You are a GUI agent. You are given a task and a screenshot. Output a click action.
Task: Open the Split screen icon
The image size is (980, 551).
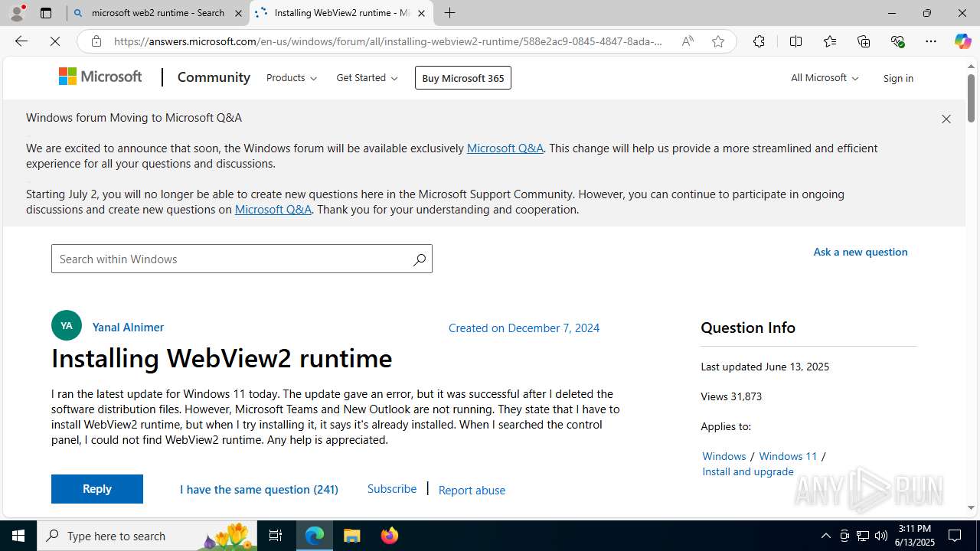click(x=795, y=41)
